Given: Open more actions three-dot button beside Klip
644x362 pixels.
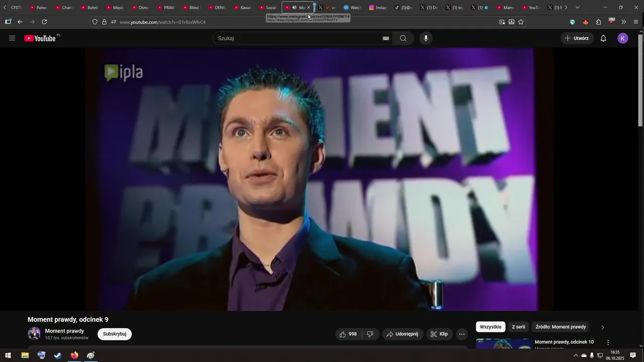Looking at the screenshot, I should pyautogui.click(x=462, y=334).
